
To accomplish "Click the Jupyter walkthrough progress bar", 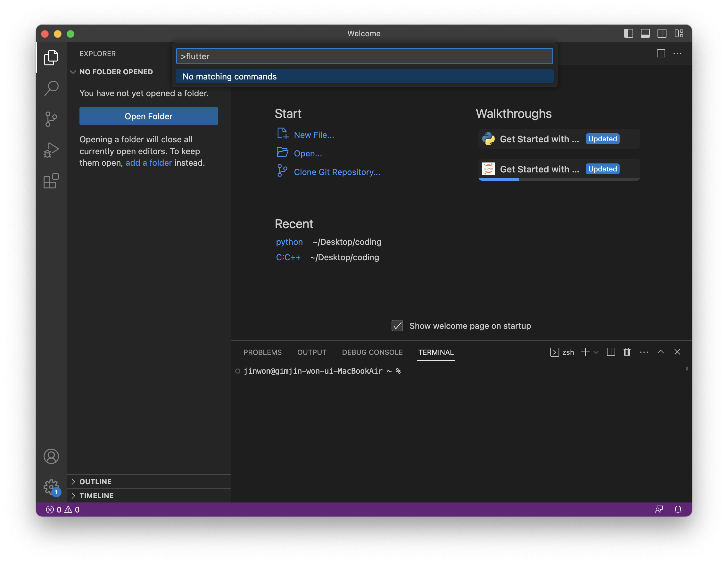I will (x=559, y=179).
